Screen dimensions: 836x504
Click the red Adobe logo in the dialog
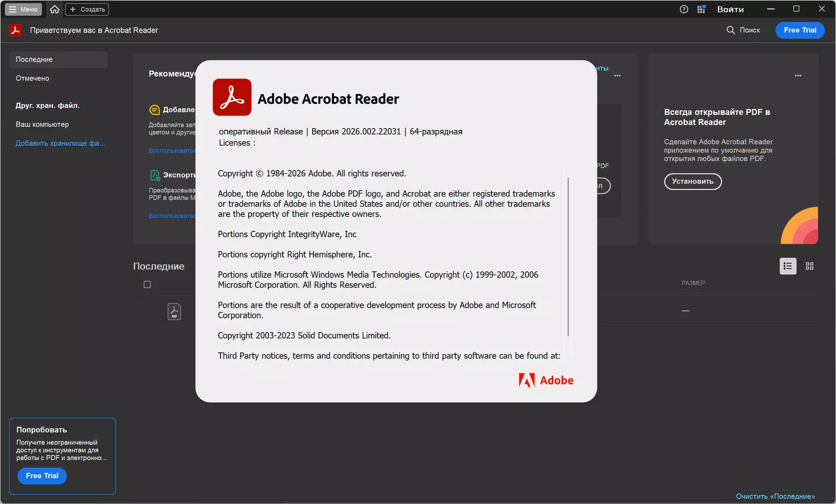pyautogui.click(x=546, y=380)
